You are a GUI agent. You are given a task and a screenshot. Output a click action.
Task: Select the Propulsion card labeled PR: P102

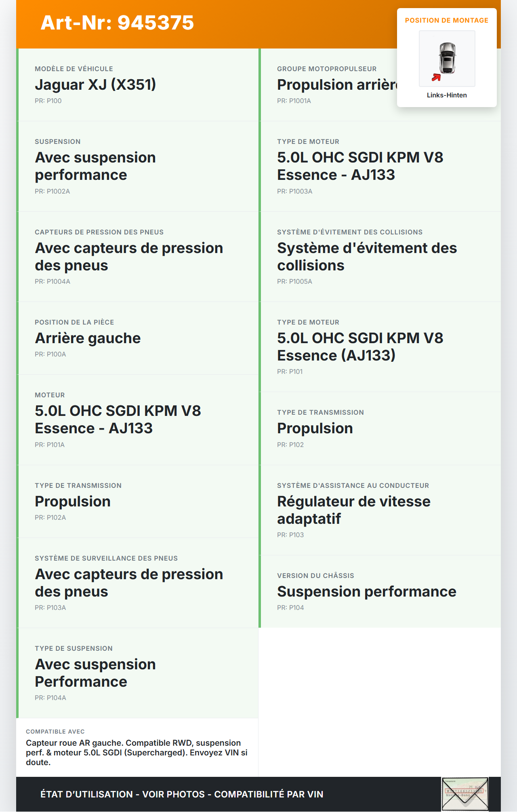(380, 428)
